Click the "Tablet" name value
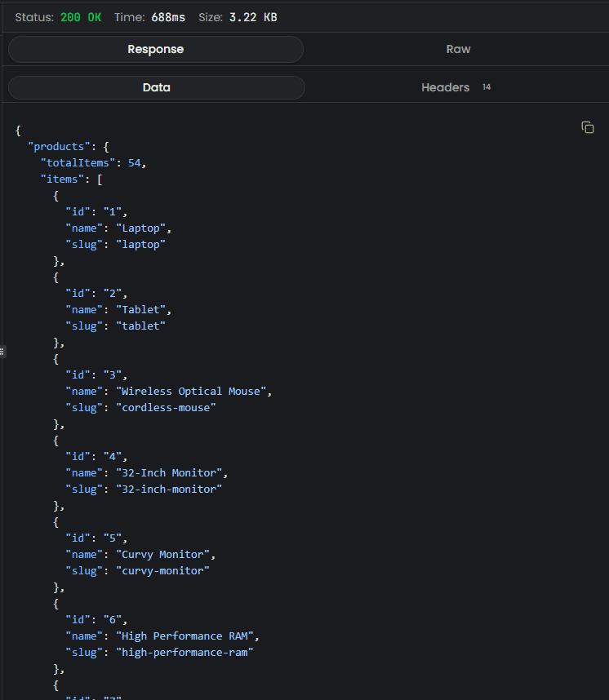 click(140, 310)
